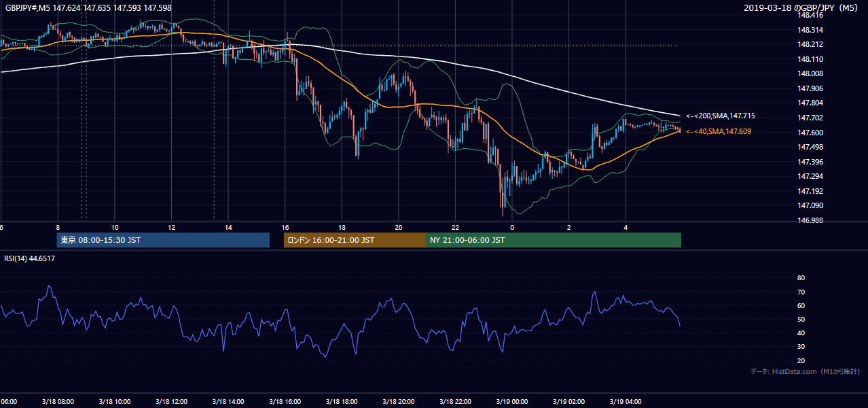Click hour tick '2' under the price chart
The image size is (868, 408).
click(569, 227)
